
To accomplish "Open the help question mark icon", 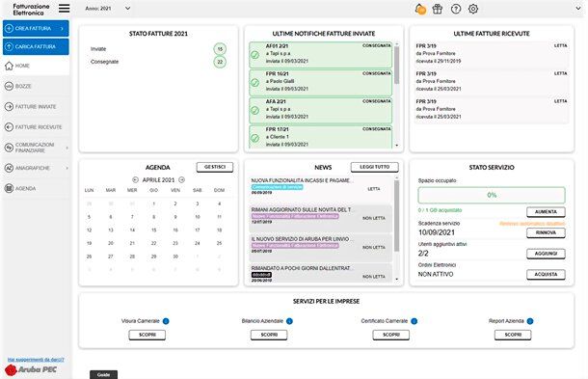I will click(456, 9).
